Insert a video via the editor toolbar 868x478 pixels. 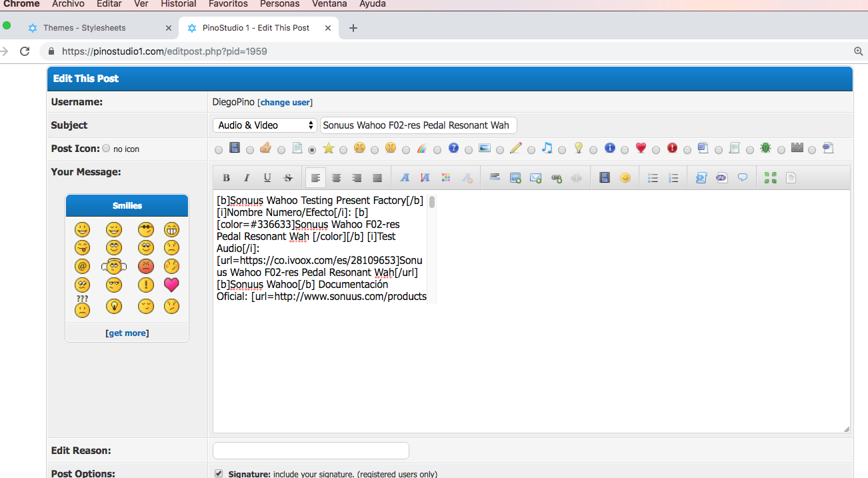(605, 178)
